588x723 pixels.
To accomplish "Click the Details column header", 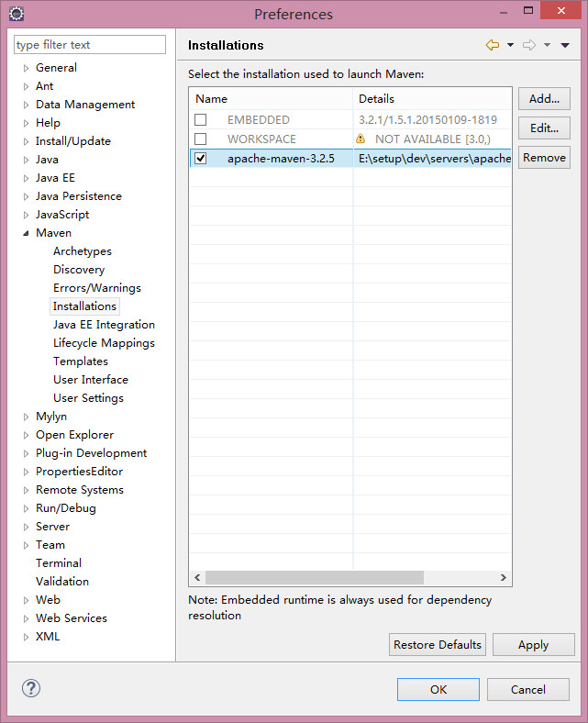I will tap(433, 99).
